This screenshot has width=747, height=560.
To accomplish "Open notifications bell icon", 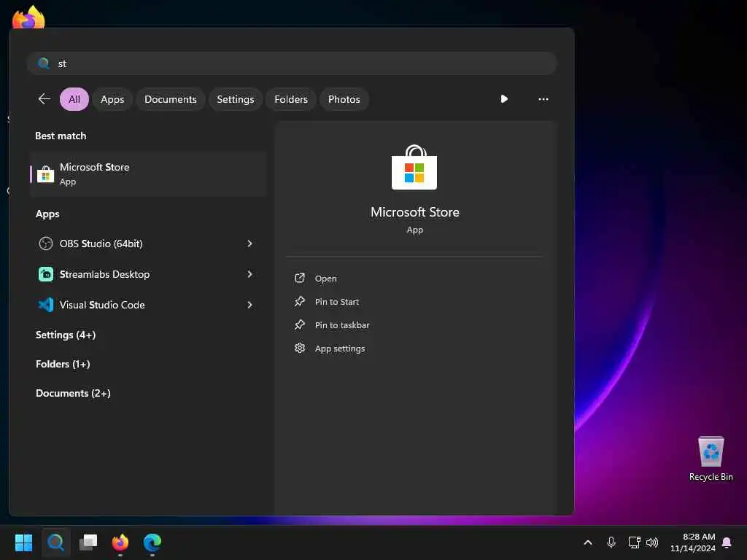I will [x=727, y=542].
